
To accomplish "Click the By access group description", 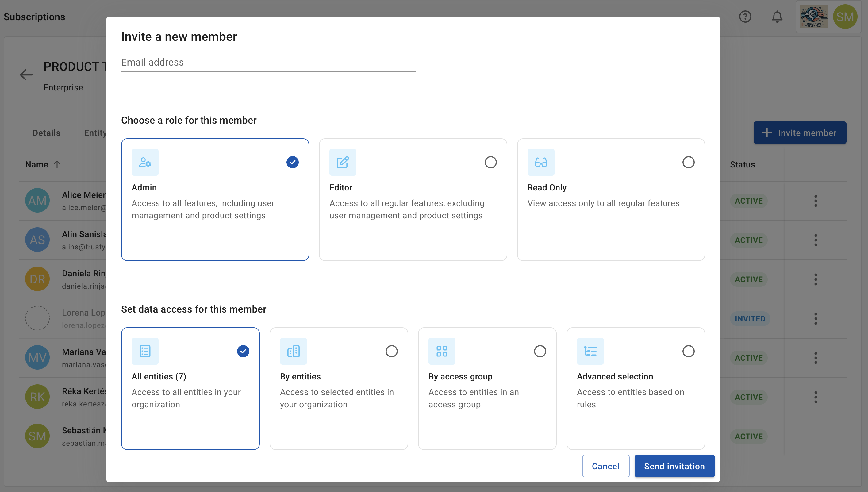I will (473, 398).
